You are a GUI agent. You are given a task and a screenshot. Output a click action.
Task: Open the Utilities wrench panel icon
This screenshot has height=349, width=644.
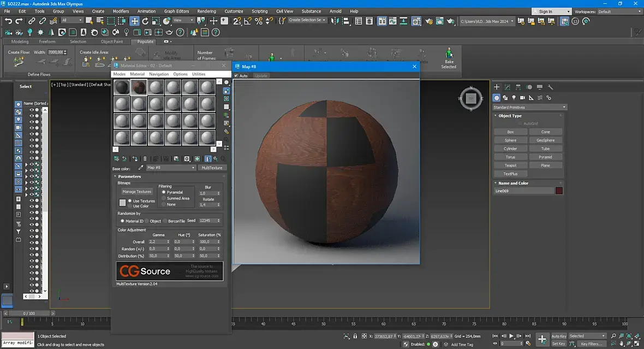click(x=550, y=87)
